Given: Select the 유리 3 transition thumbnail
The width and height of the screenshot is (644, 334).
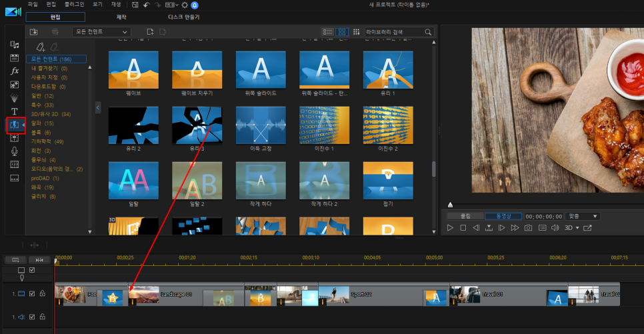Looking at the screenshot, I should [x=197, y=125].
